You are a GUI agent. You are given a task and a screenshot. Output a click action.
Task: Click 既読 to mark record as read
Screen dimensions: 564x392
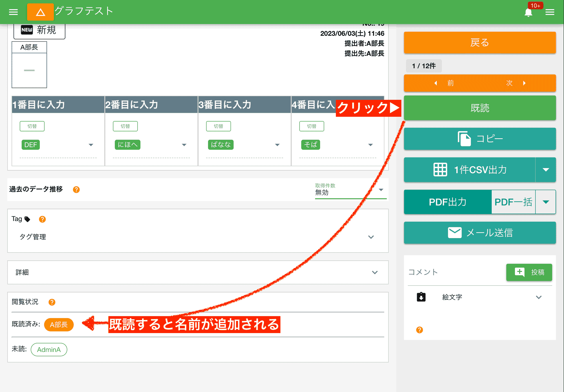pyautogui.click(x=479, y=108)
